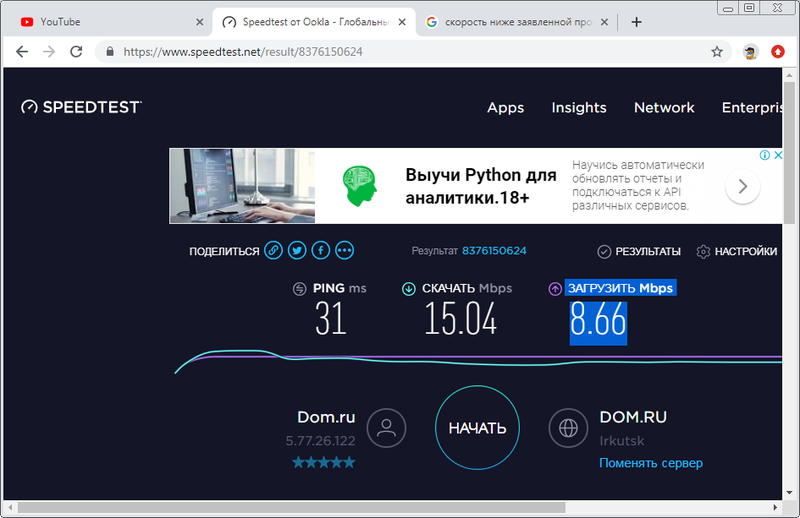800x518 pixels.
Task: Click the Dom.ru user profile icon
Action: click(x=386, y=428)
